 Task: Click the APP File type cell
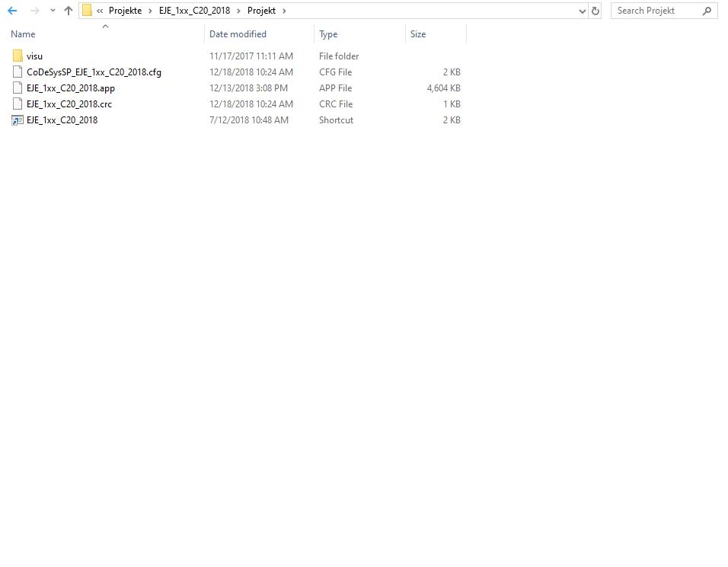point(335,88)
